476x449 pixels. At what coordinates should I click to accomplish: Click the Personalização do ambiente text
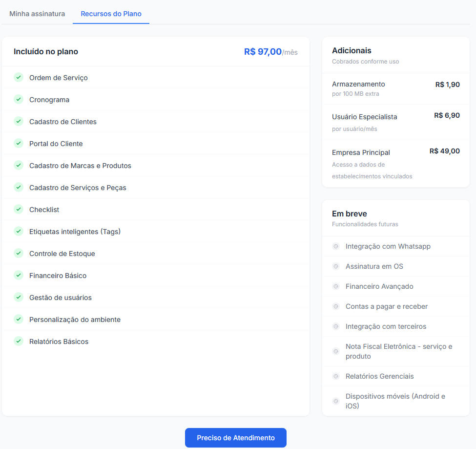click(75, 320)
